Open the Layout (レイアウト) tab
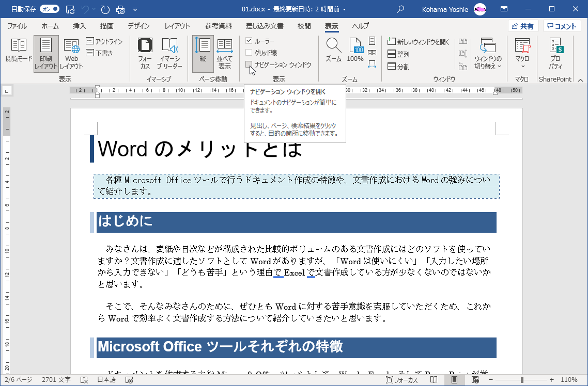The image size is (588, 386). (x=177, y=26)
